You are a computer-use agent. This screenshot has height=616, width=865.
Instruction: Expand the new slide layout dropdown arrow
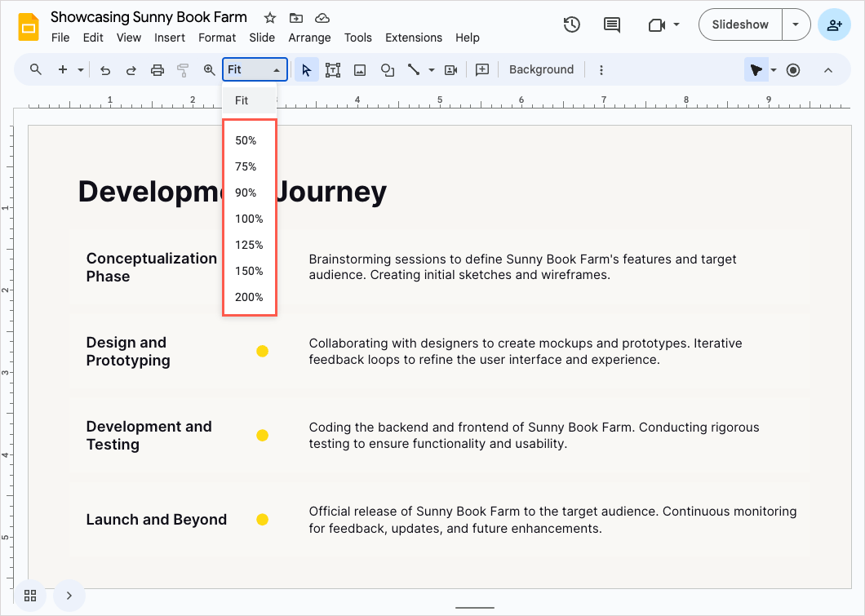[x=81, y=70]
